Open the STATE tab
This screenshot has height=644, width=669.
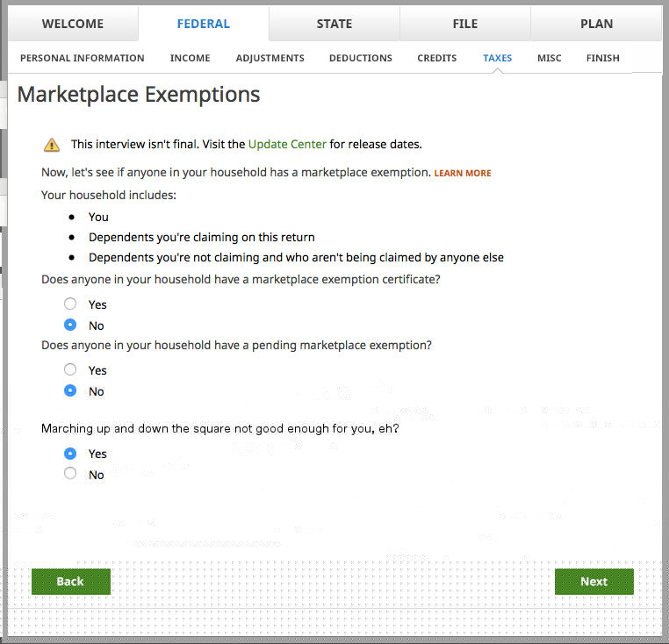click(334, 24)
